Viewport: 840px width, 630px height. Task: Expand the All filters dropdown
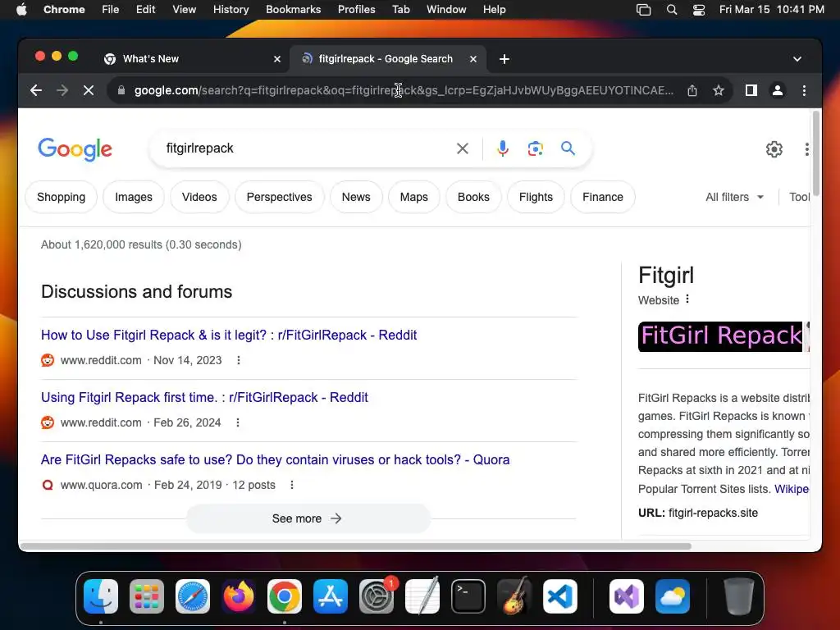click(x=734, y=197)
